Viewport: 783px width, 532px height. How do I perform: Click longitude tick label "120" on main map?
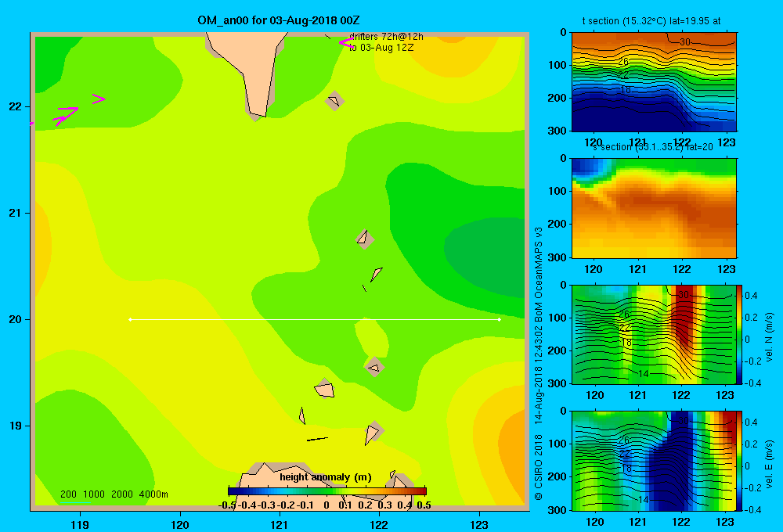(x=180, y=524)
